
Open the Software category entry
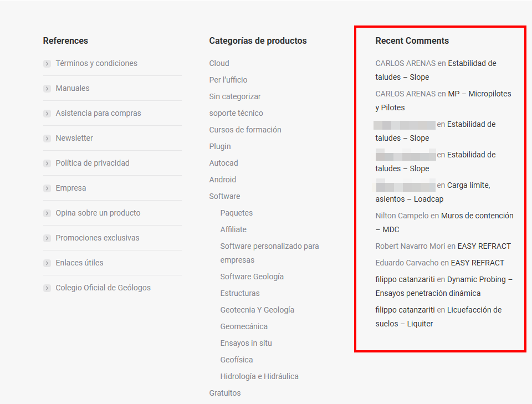point(224,196)
